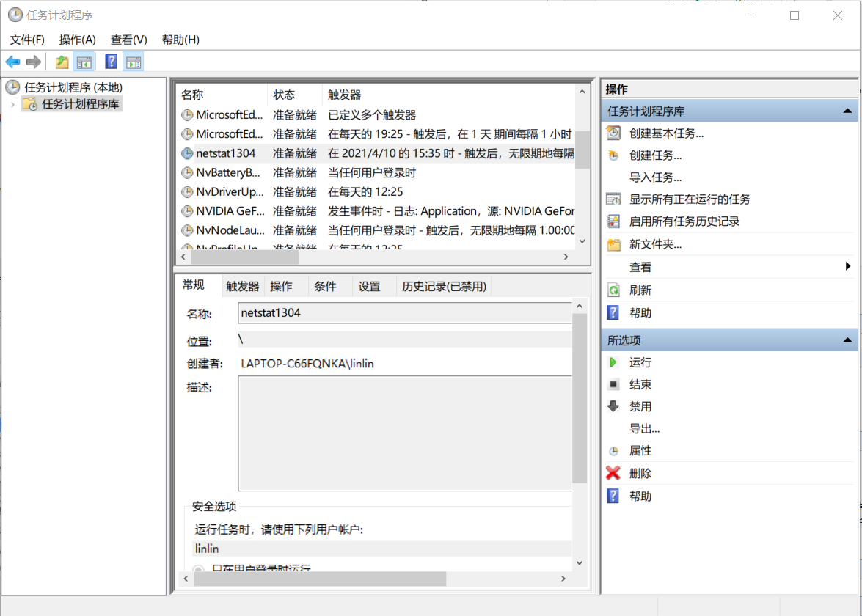Click the 新文件夹 folder icon
Screen dimensions: 862x616
pos(613,244)
